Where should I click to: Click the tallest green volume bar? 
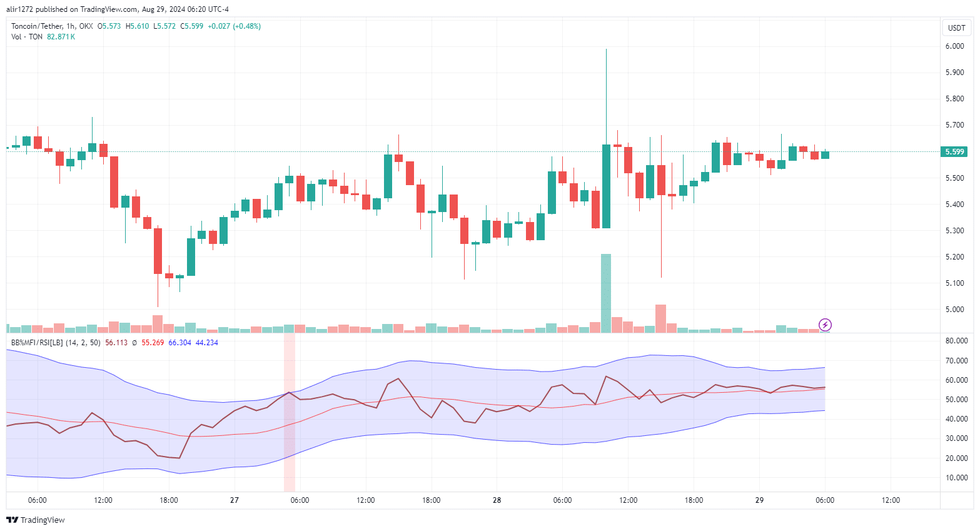(606, 293)
